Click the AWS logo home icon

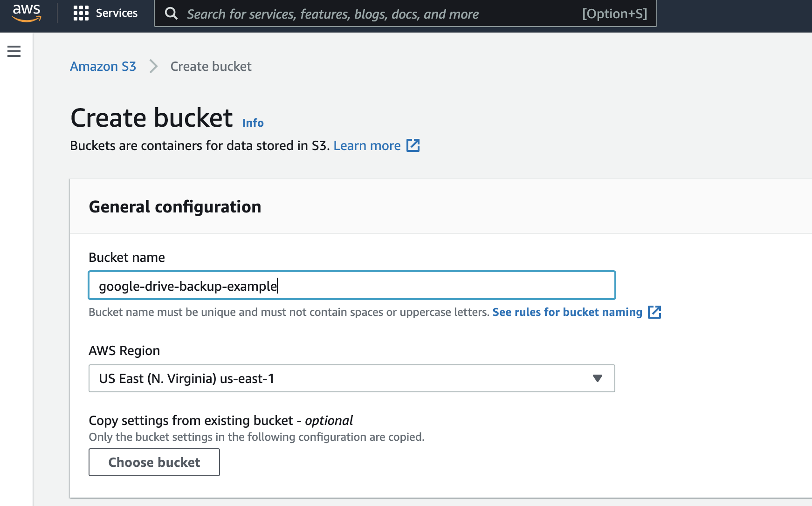click(27, 13)
